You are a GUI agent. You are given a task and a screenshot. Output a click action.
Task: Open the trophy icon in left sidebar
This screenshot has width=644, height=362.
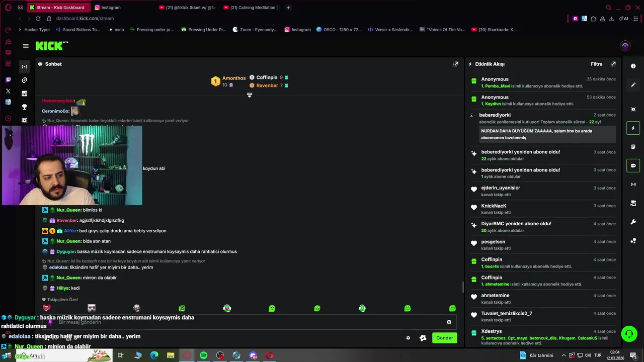[x=24, y=107]
